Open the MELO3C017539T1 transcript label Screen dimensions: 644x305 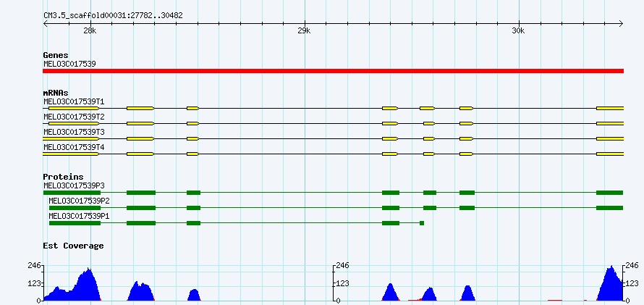tap(74, 101)
